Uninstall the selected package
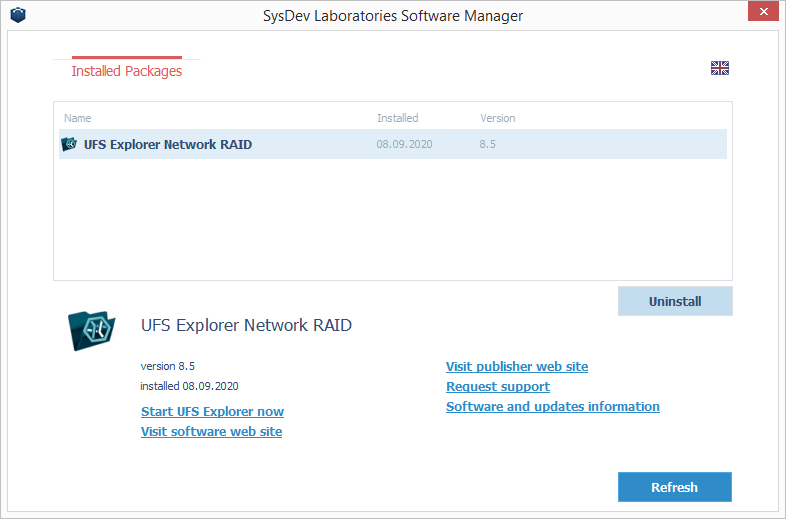This screenshot has width=786, height=519. click(675, 301)
